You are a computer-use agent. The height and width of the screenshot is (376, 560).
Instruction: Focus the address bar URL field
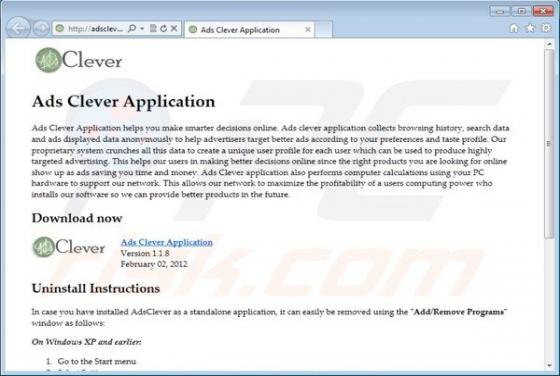point(95,29)
